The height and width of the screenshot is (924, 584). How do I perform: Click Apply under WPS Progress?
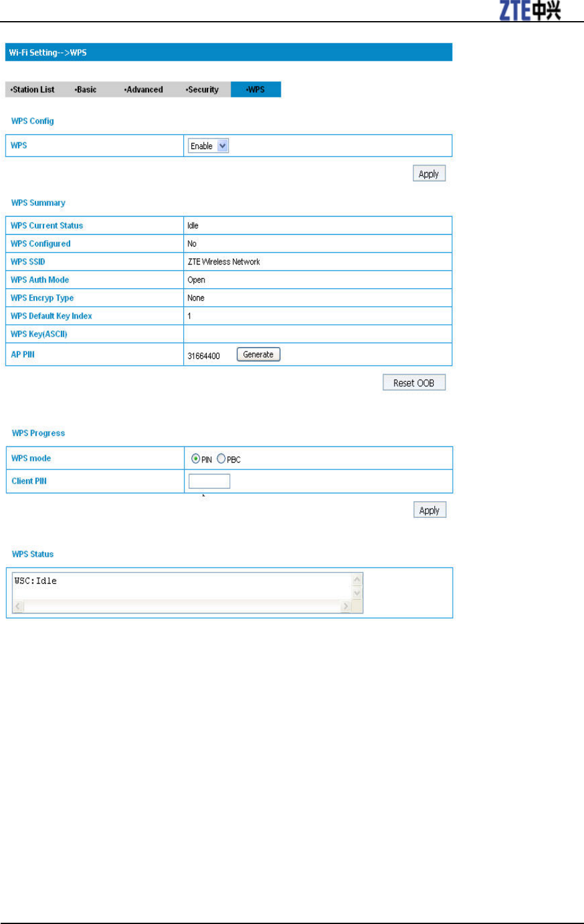429,510
